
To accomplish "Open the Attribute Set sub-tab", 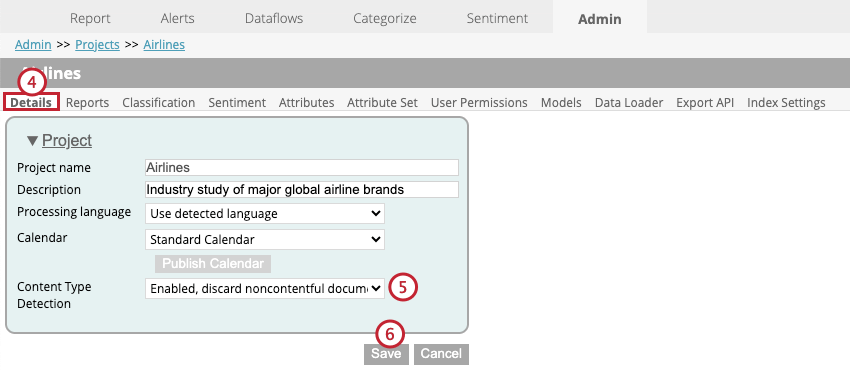I will tap(382, 103).
